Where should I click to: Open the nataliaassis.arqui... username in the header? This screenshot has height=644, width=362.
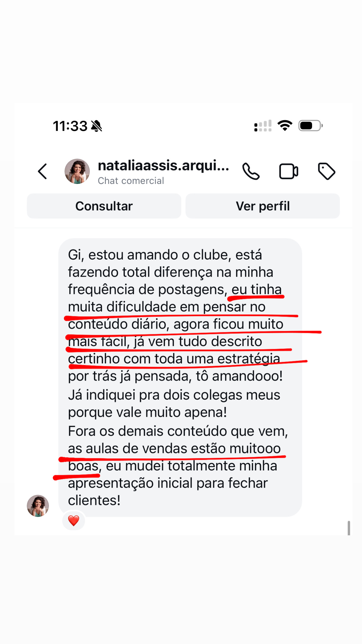163,165
